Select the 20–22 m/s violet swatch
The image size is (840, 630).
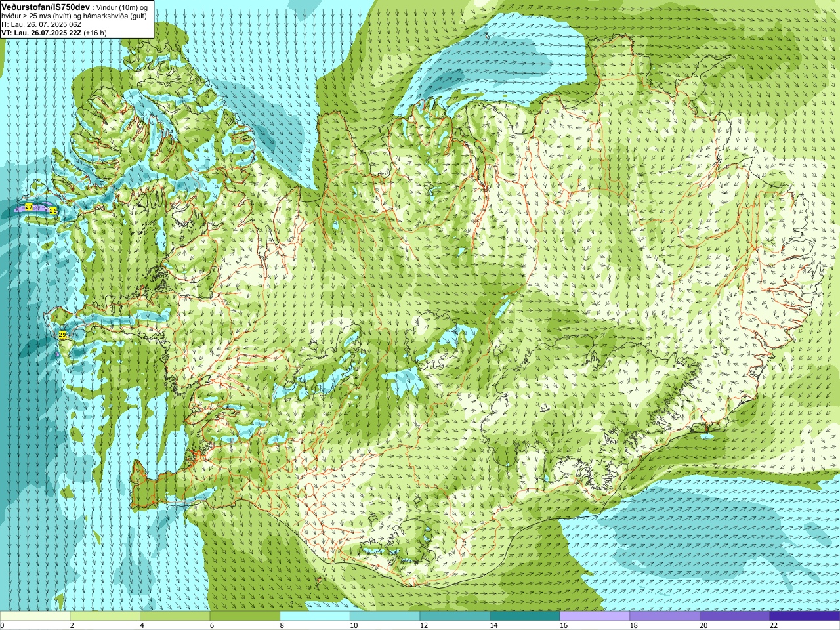tap(734, 616)
